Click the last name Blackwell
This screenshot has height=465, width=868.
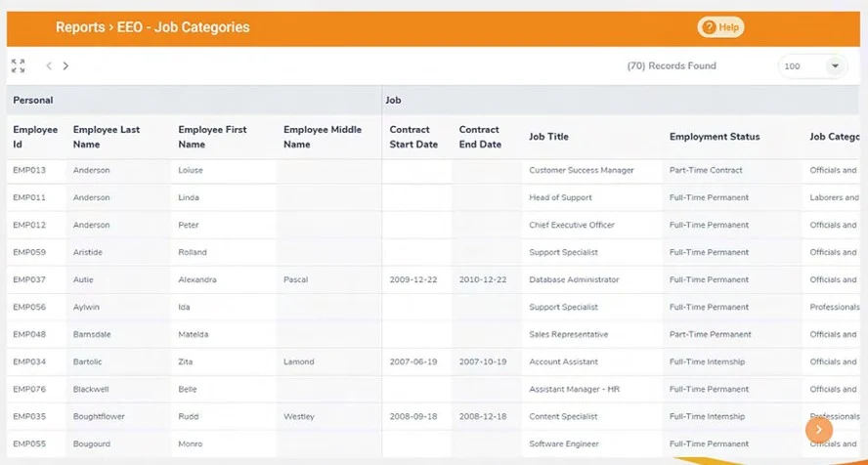91,389
